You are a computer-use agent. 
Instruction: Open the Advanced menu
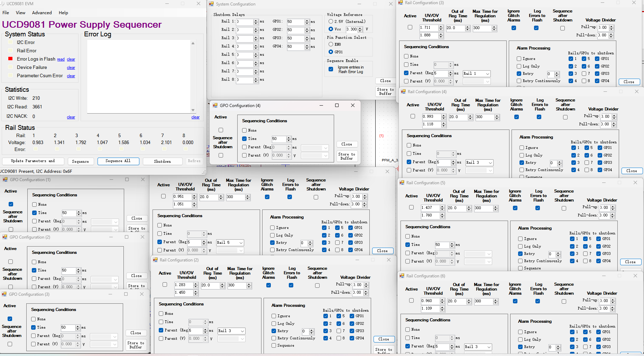42,13
